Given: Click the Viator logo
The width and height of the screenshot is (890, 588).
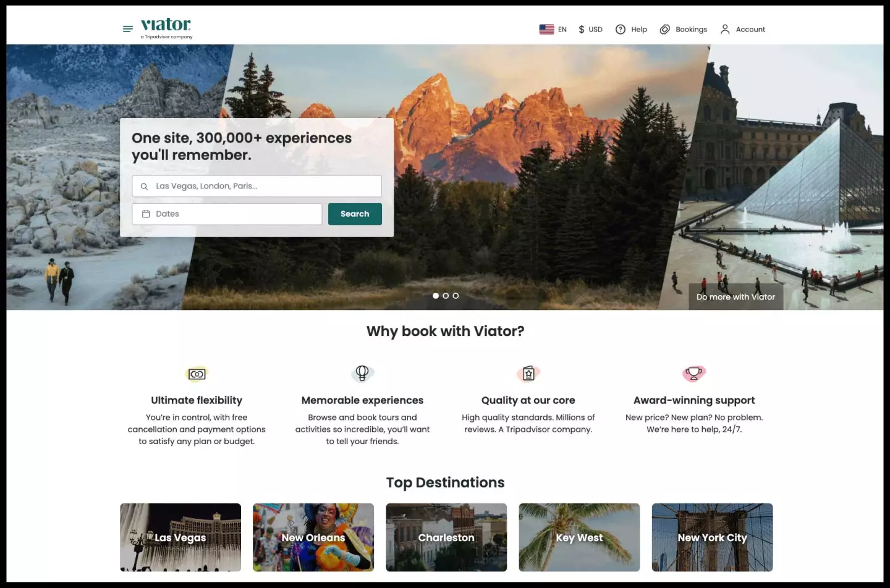Looking at the screenshot, I should click(x=165, y=26).
